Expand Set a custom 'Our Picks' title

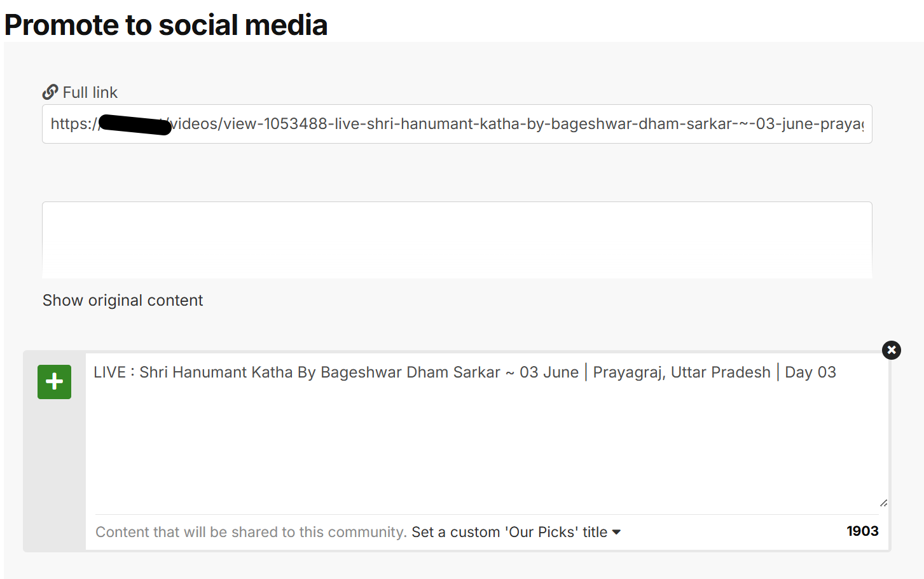(x=516, y=532)
